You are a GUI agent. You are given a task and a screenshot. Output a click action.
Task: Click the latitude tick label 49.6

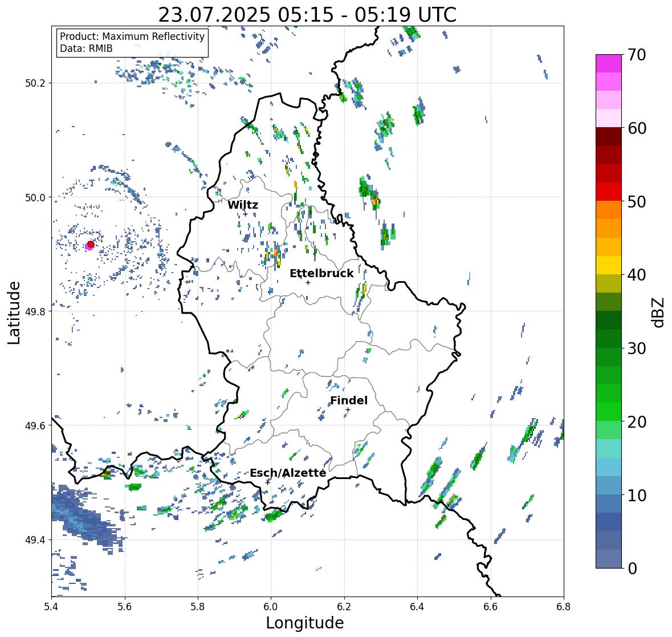coord(35,425)
